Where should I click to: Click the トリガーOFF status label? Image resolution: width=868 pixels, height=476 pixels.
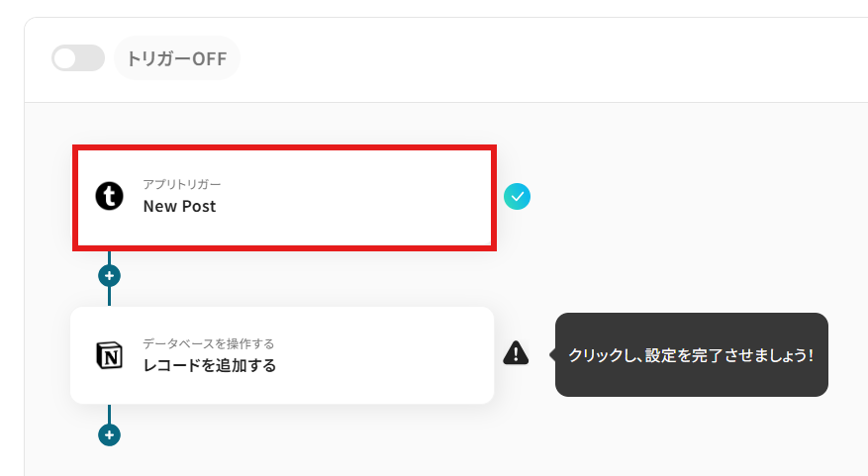(x=177, y=58)
